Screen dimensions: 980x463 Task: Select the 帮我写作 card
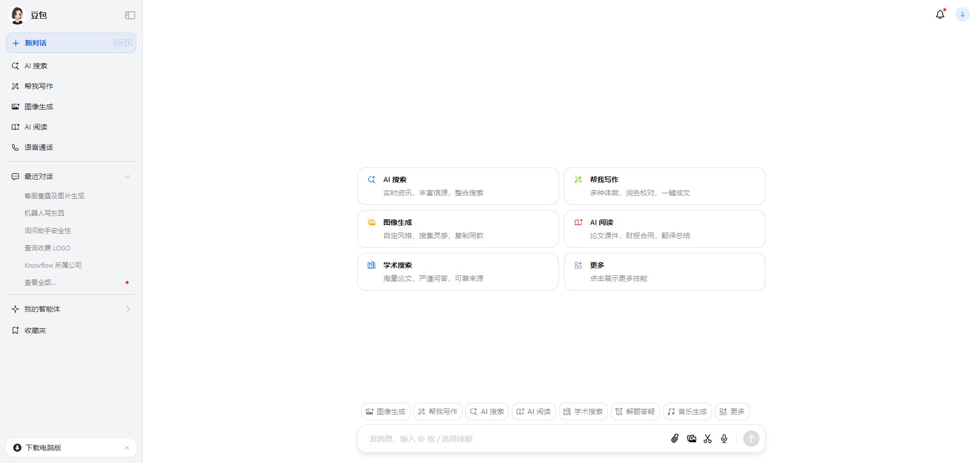[x=665, y=186]
